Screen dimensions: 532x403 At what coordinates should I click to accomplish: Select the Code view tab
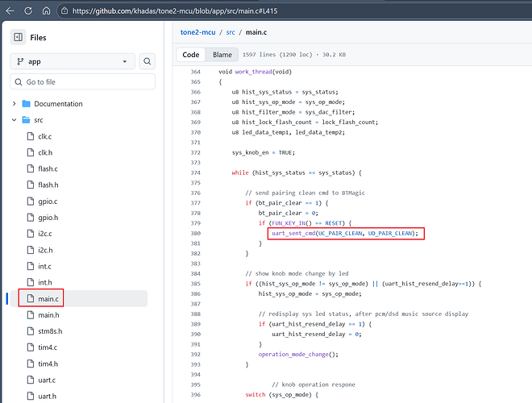(x=191, y=55)
